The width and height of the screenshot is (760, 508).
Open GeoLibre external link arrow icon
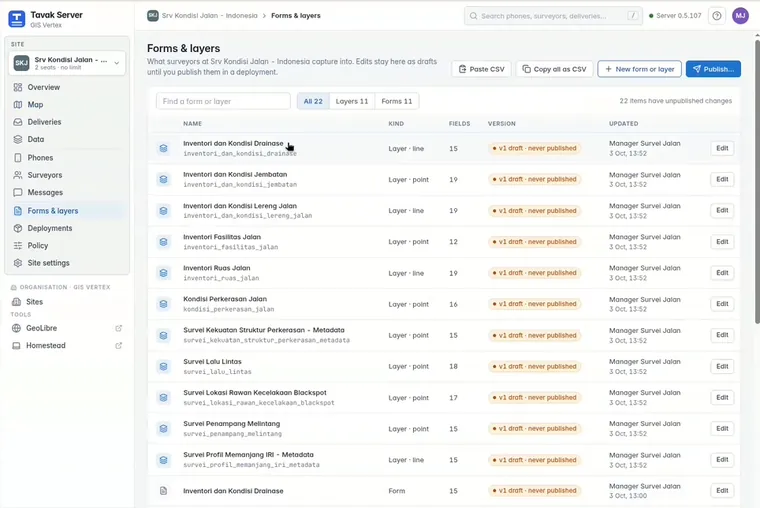coord(118,328)
